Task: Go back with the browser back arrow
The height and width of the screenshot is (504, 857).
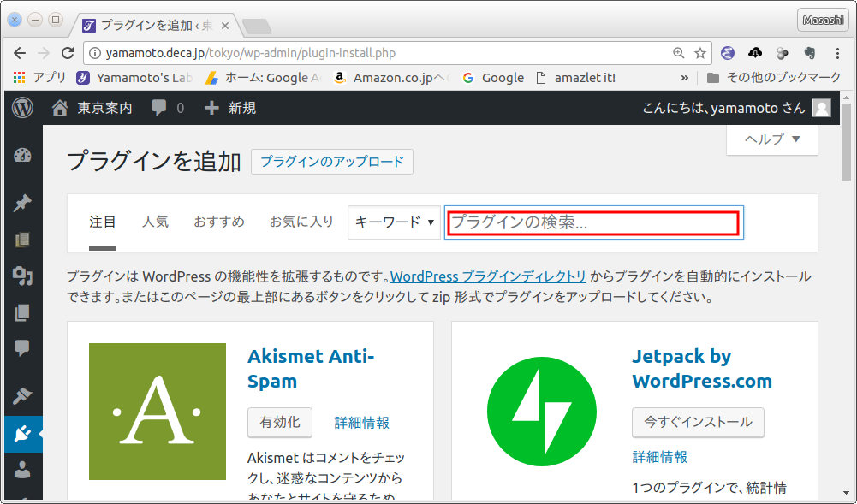Action: 20,53
